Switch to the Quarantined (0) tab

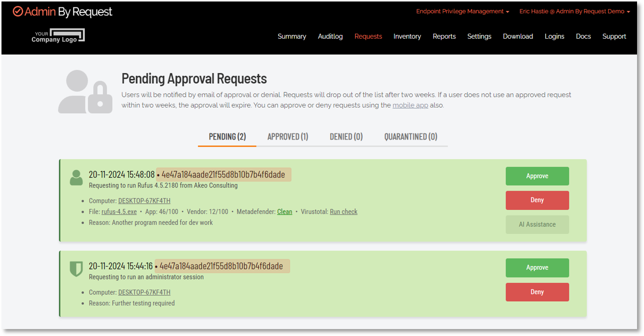(411, 136)
